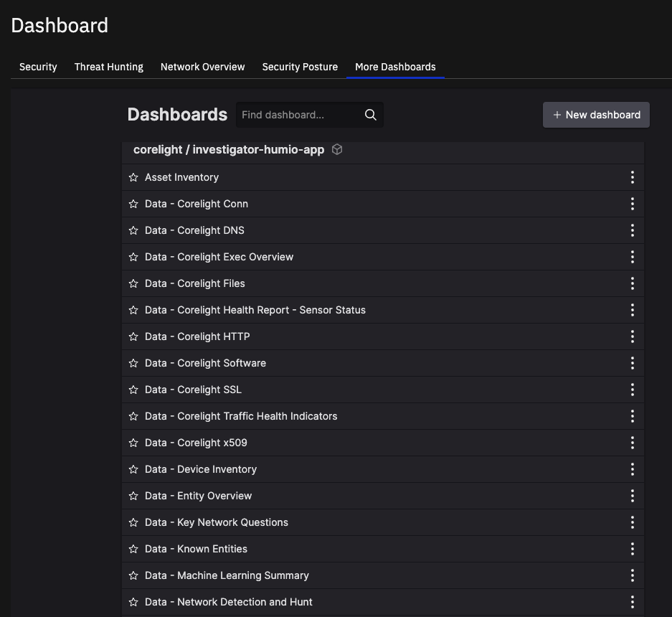Click vertical dots for Data - Entity Overview

pos(632,496)
